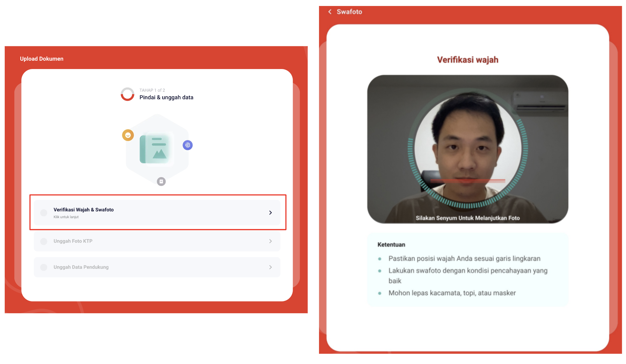Click the Pindai & unggah data heading
Screen dimensions: 626x364
tap(166, 97)
